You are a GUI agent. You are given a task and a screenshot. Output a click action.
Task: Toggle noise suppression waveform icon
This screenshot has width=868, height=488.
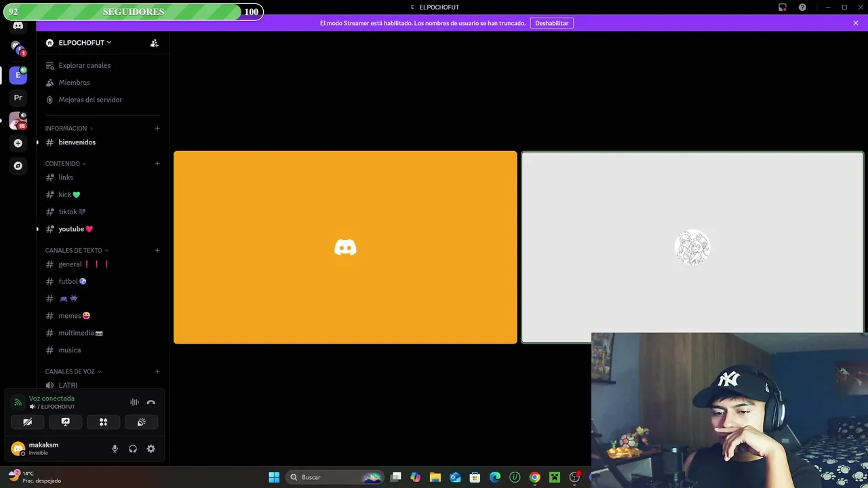pyautogui.click(x=134, y=402)
